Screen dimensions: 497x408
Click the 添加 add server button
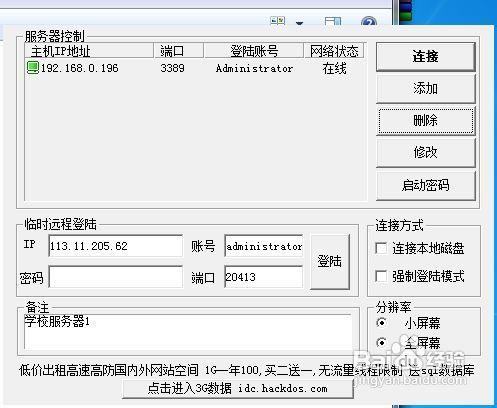point(425,88)
